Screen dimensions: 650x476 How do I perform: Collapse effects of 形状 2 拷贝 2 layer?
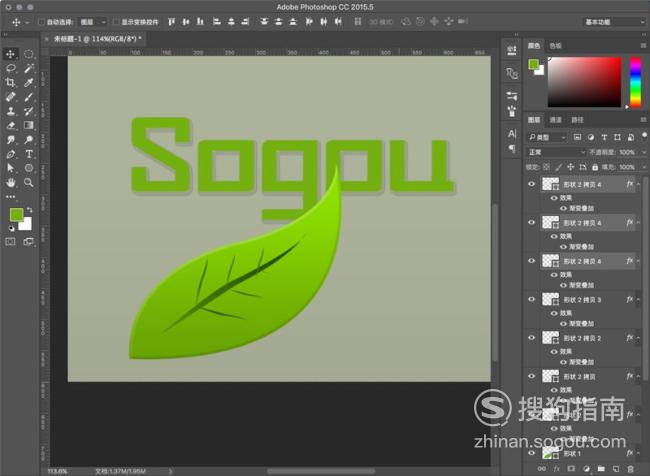[639, 338]
